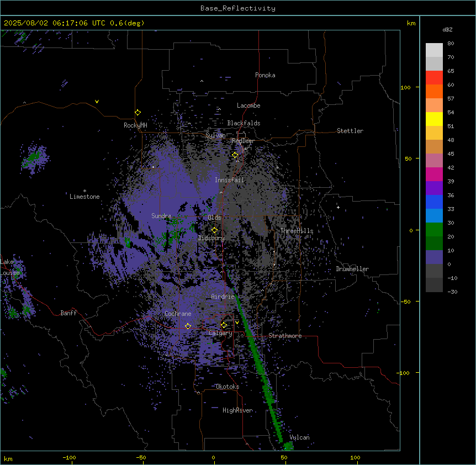This screenshot has width=476, height=465.
Task: Select the salmon swatch between 57 and 54
Action: tap(434, 105)
